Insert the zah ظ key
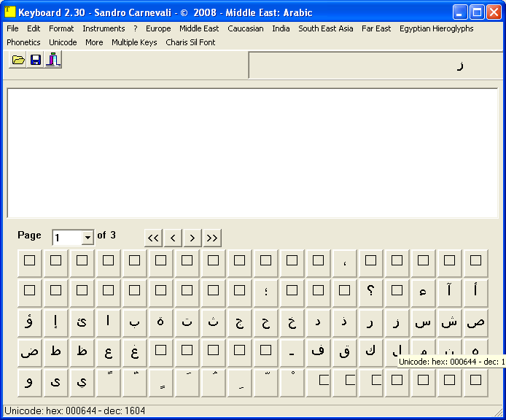The height and width of the screenshot is (420, 506). click(82, 353)
